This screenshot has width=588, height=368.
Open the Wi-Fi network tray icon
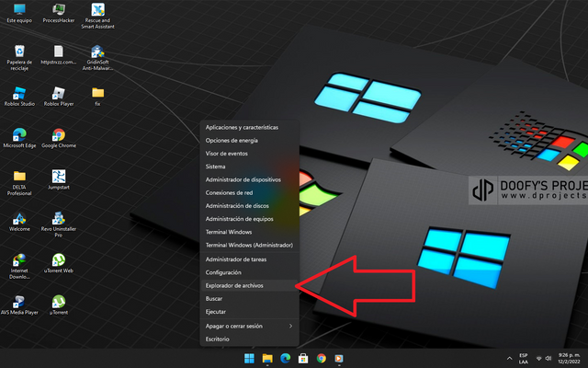[539, 359]
